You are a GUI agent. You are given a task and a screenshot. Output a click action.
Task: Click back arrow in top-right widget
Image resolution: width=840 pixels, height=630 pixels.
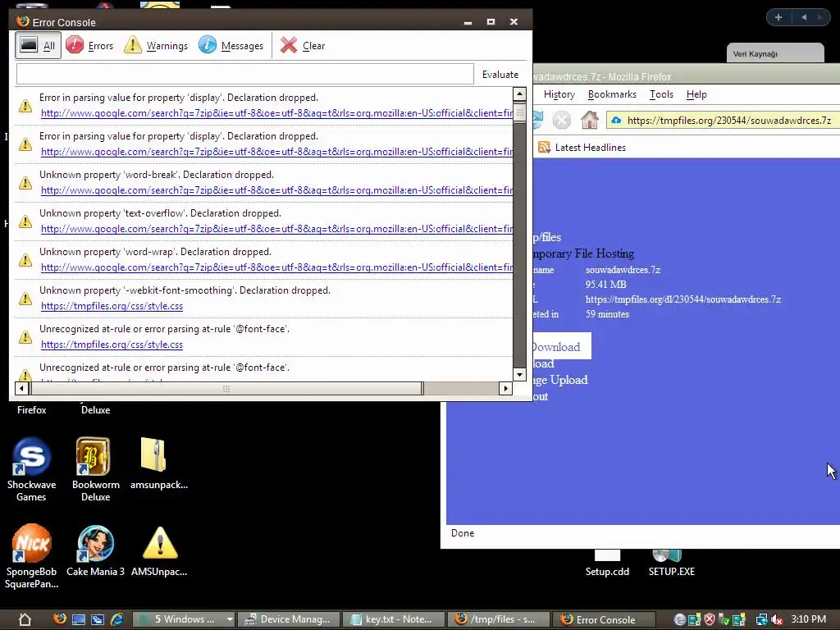coord(804,17)
